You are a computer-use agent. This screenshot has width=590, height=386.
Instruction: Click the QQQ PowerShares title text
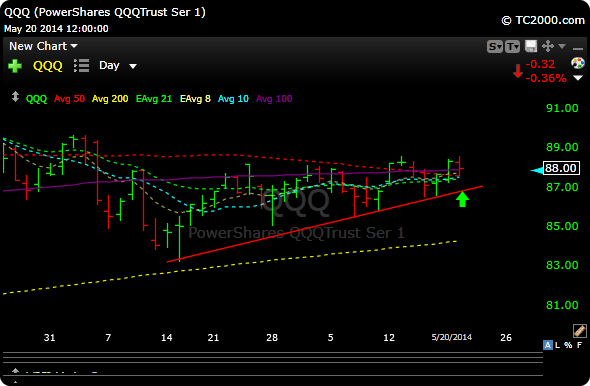point(105,12)
